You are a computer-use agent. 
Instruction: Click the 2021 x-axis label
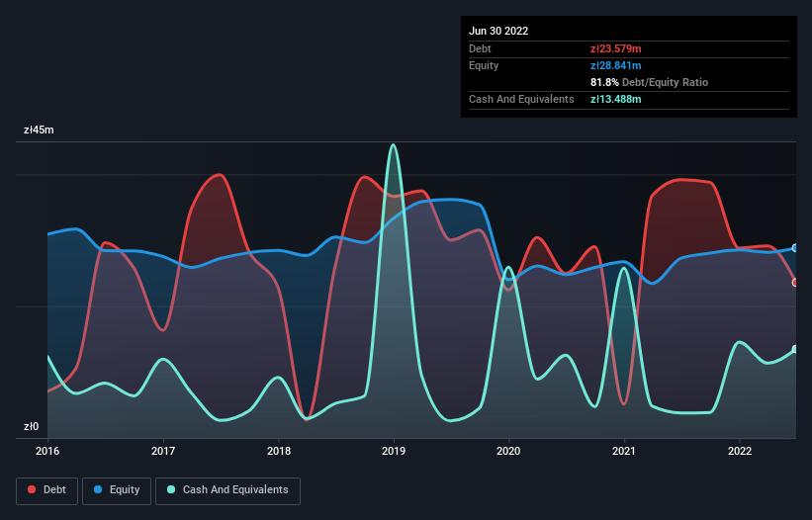[624, 451]
